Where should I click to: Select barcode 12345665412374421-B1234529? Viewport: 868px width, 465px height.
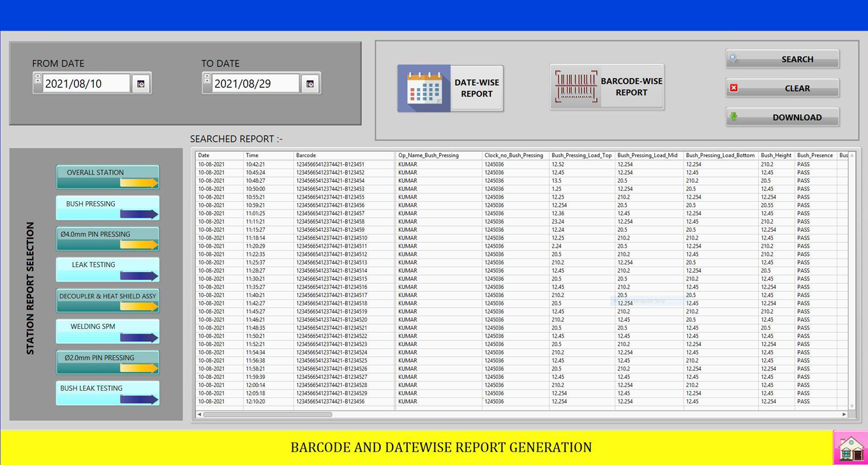331,393
